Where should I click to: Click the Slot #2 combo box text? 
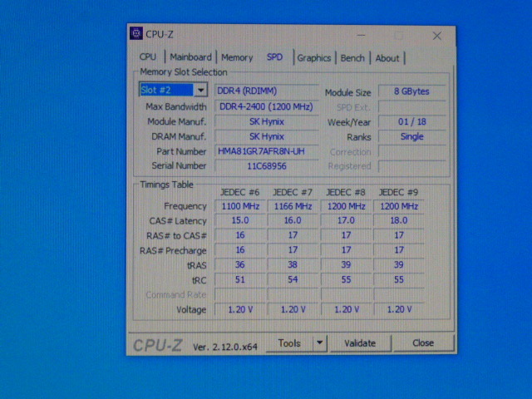click(x=166, y=90)
